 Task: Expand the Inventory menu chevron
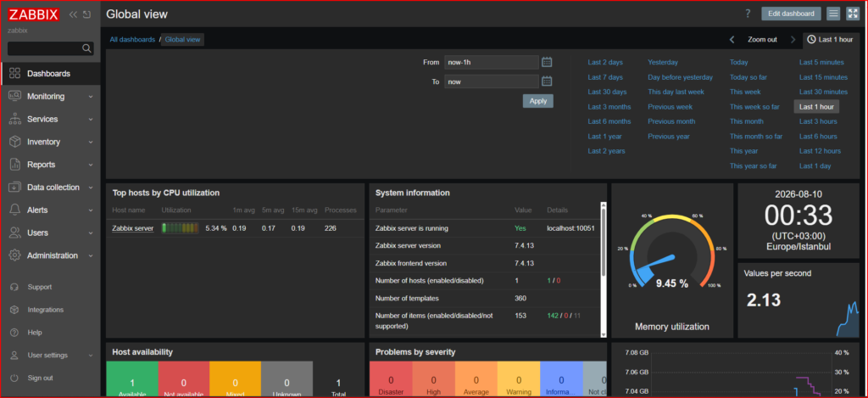[91, 142]
